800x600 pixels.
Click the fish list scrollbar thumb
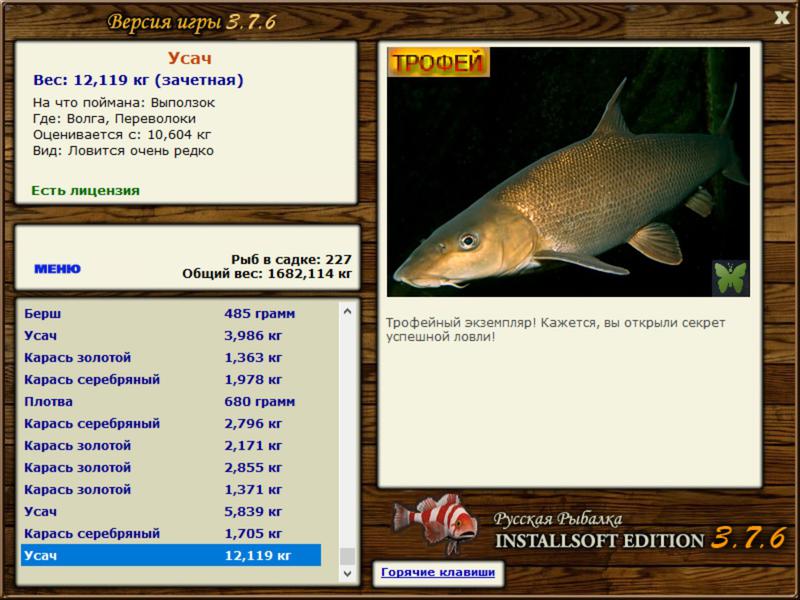pos(347,556)
